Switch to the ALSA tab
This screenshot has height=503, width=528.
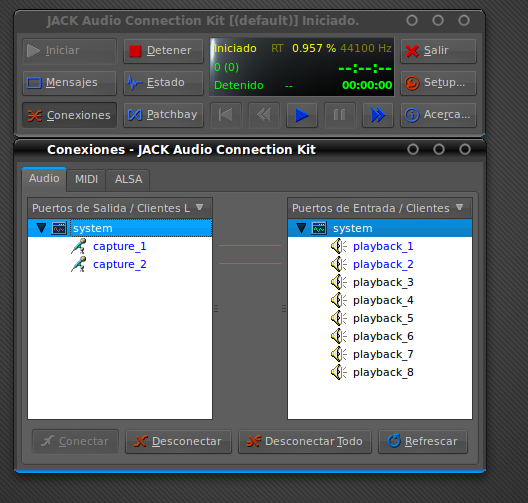coord(128,179)
